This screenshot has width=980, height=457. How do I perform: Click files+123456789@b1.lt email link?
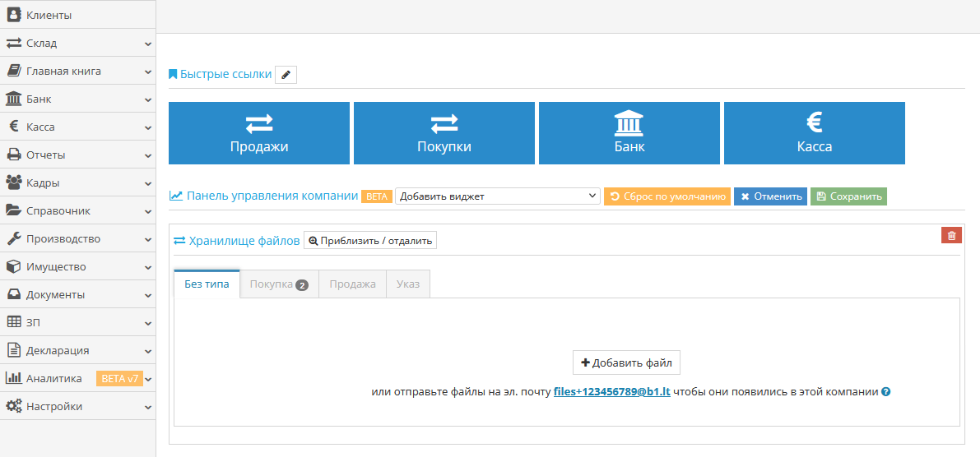tap(611, 392)
